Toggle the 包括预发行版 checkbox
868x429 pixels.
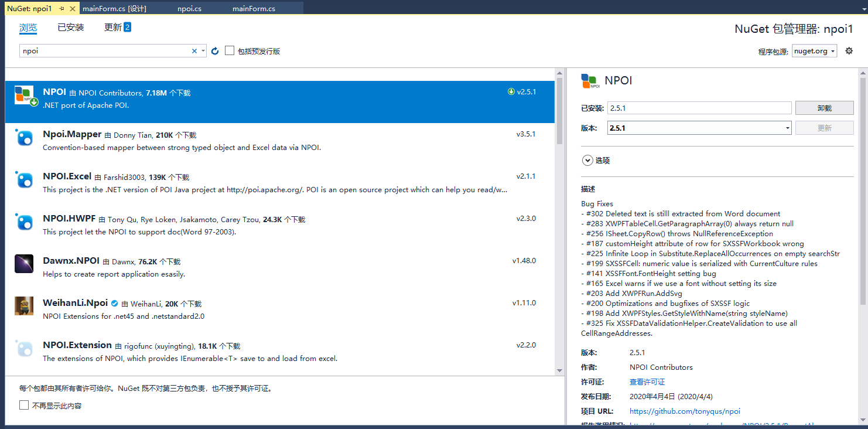click(x=230, y=51)
